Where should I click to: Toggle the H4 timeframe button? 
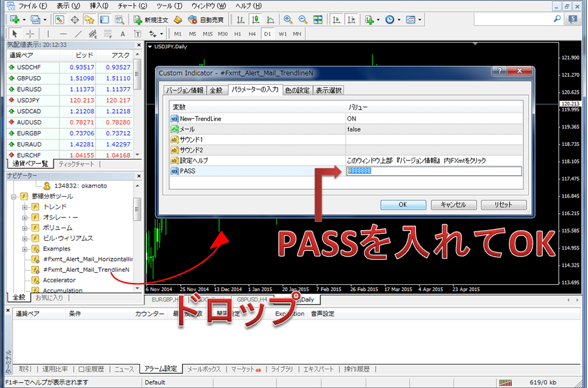click(x=253, y=33)
